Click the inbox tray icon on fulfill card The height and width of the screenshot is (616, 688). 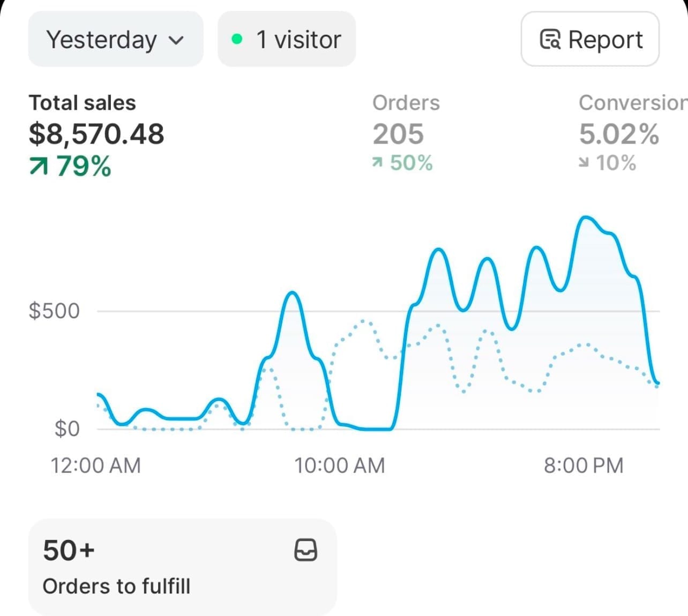point(305,550)
